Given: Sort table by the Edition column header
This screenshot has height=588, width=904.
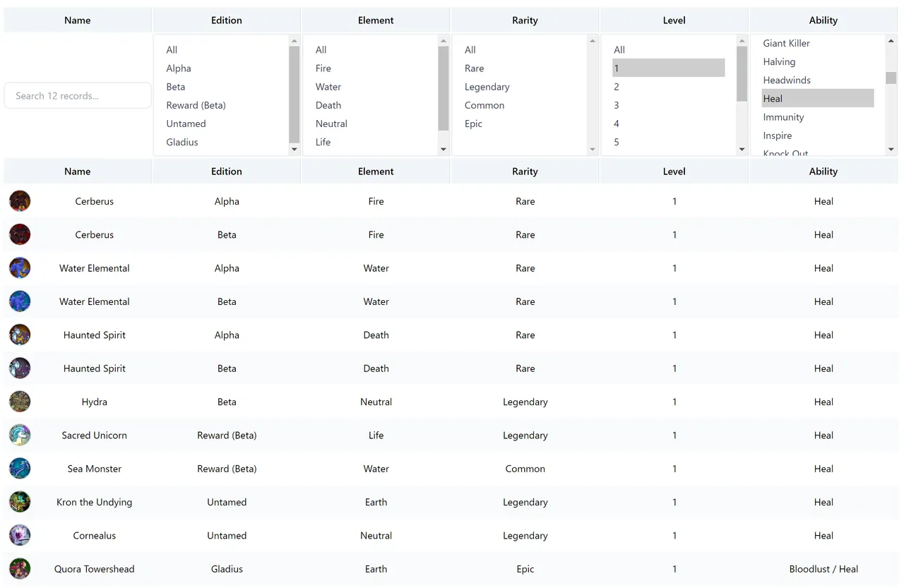Looking at the screenshot, I should [227, 172].
